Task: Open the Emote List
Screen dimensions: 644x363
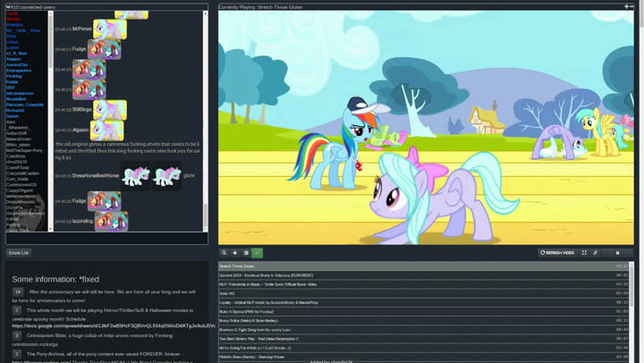Action: click(x=19, y=253)
